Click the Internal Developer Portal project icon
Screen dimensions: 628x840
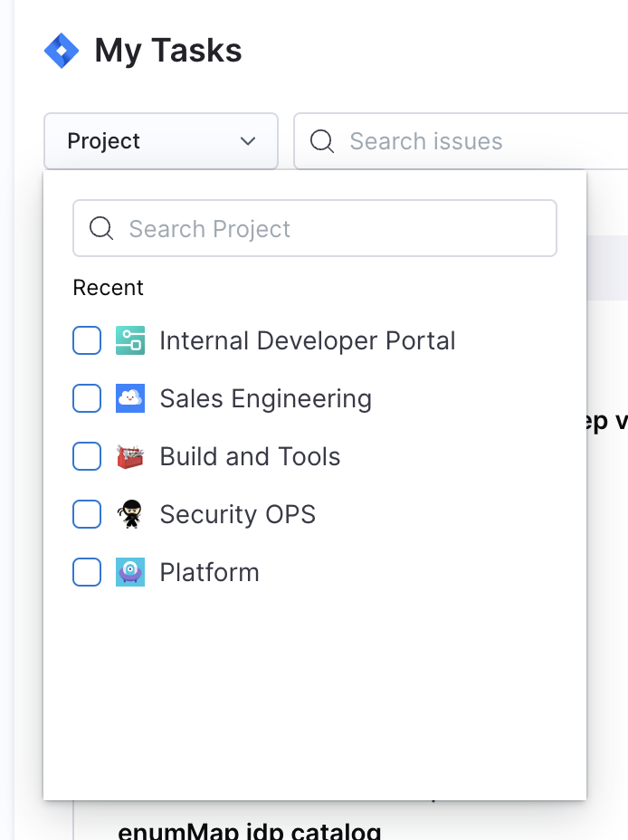(130, 340)
